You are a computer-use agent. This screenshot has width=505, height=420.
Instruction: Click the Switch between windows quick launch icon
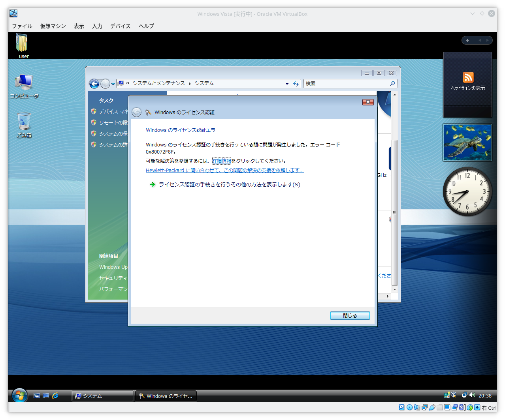[x=37, y=396]
